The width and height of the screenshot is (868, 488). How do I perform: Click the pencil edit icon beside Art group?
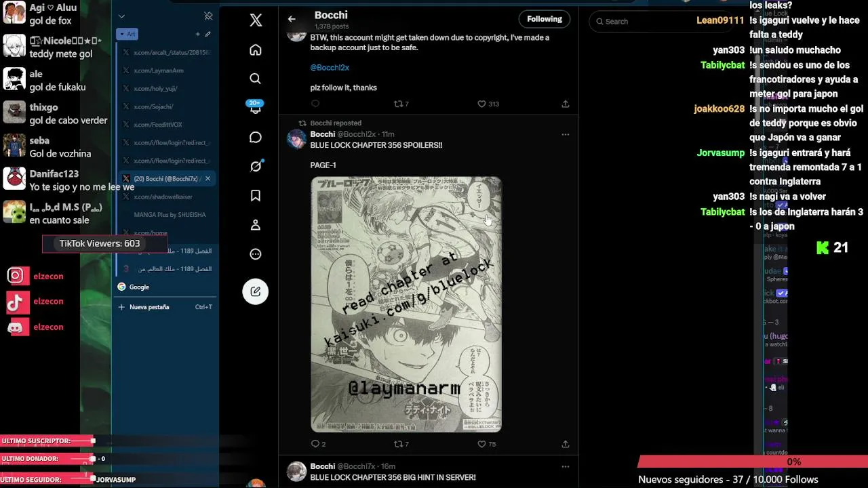point(208,34)
